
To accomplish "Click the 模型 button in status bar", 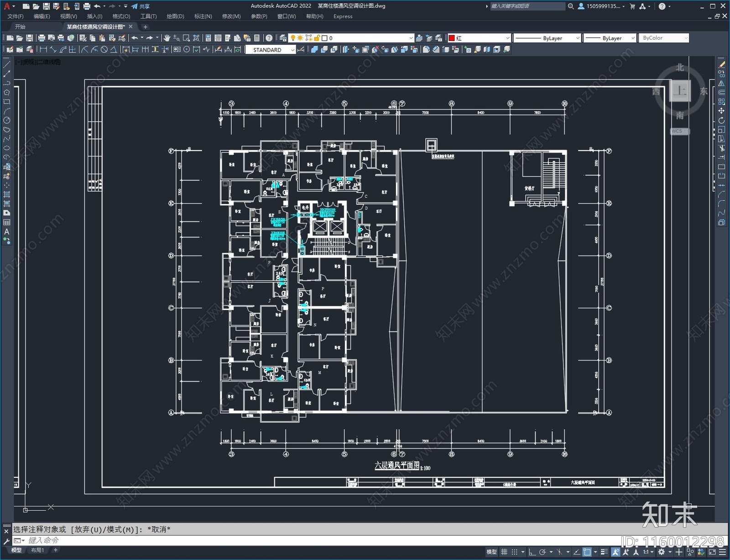I will [x=491, y=552].
